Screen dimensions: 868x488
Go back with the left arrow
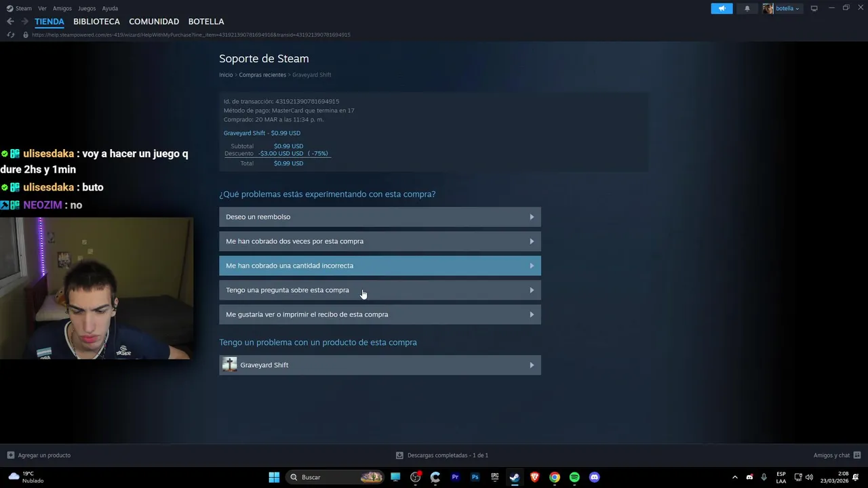click(x=10, y=21)
